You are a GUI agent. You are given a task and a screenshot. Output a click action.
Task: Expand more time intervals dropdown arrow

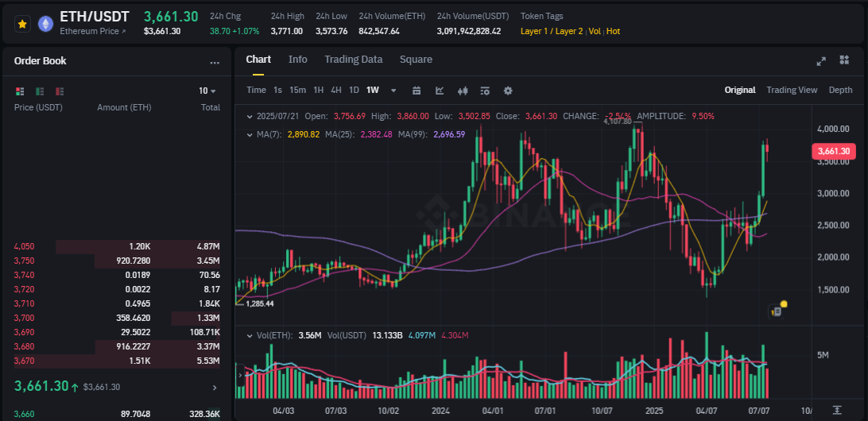(393, 91)
